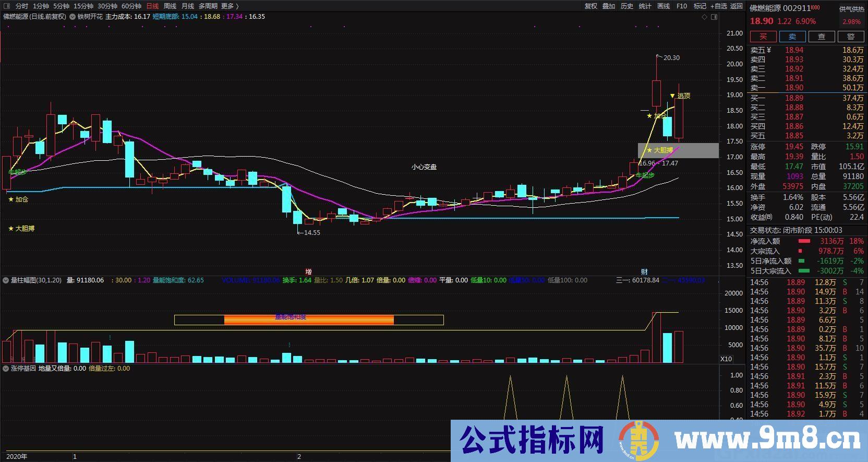Click the 佛燃能源 002911 stock title
Screen dimensions: 868x462
[780, 8]
